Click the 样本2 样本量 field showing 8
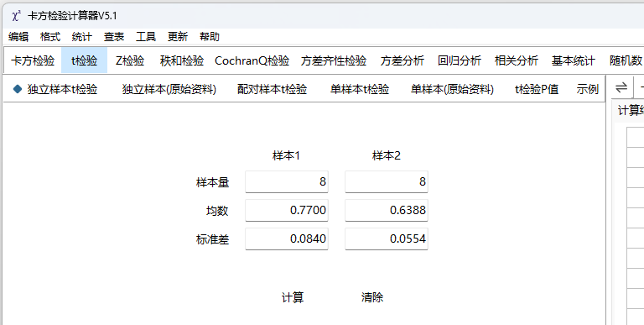Screen dimensions: 644x325 (387, 181)
